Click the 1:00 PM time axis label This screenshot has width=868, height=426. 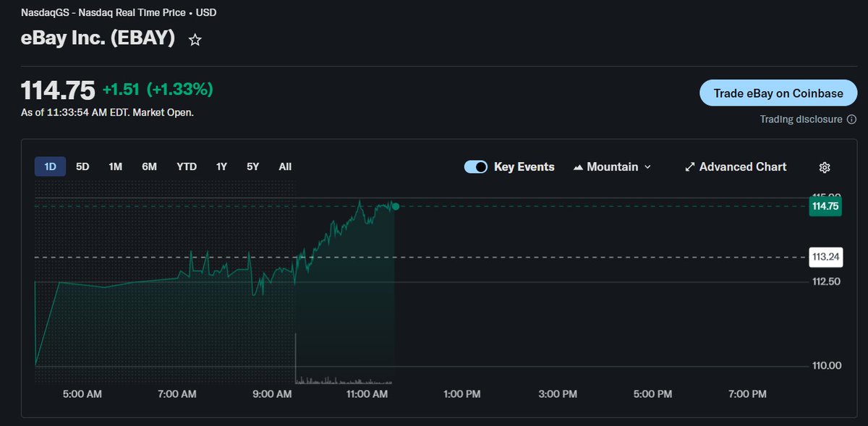point(462,394)
